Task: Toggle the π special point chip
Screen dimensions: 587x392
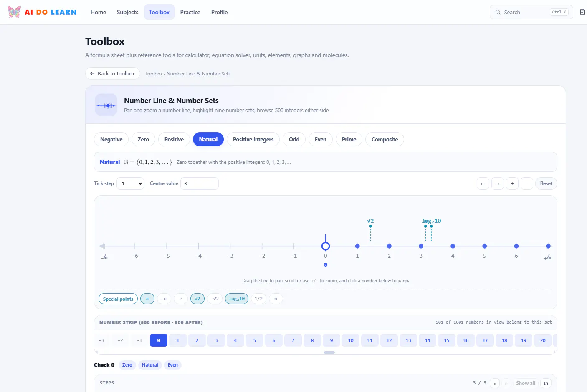Action: point(147,299)
